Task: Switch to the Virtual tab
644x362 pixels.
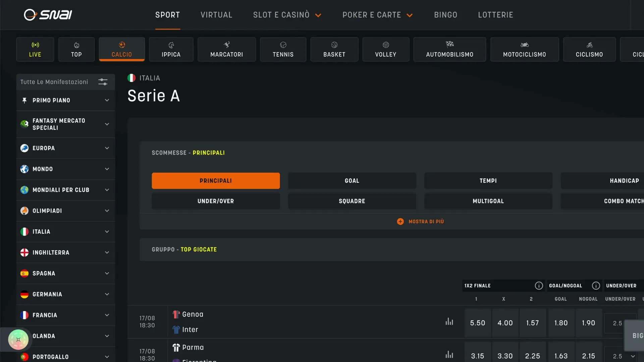Action: point(216,15)
